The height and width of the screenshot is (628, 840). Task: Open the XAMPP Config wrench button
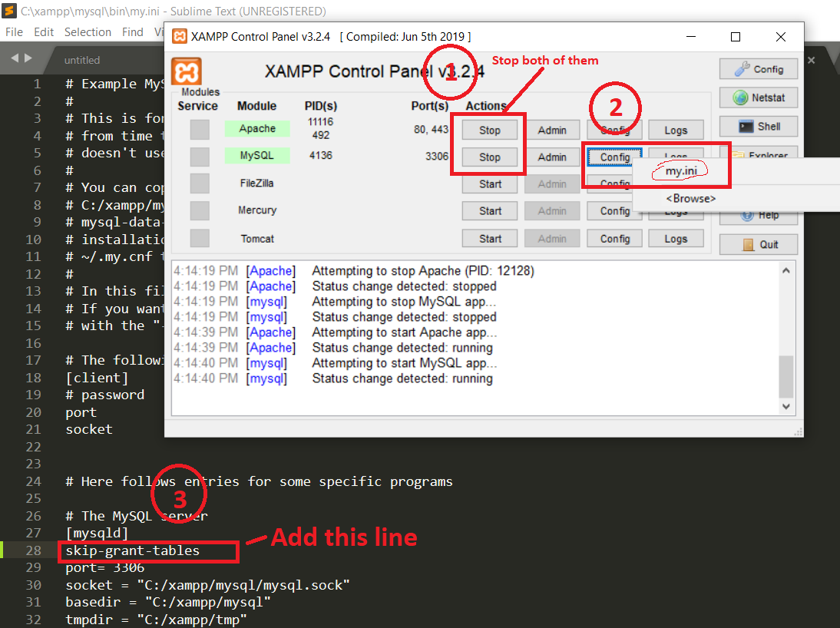pos(758,69)
